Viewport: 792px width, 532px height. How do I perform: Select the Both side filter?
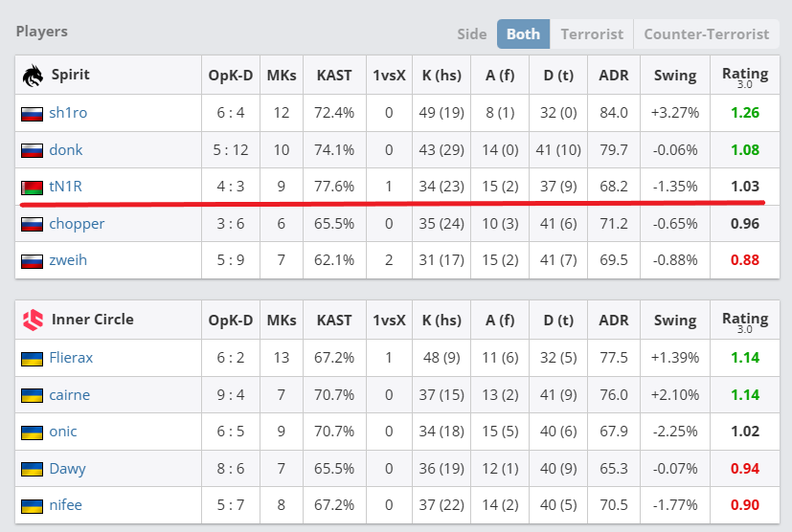point(523,33)
